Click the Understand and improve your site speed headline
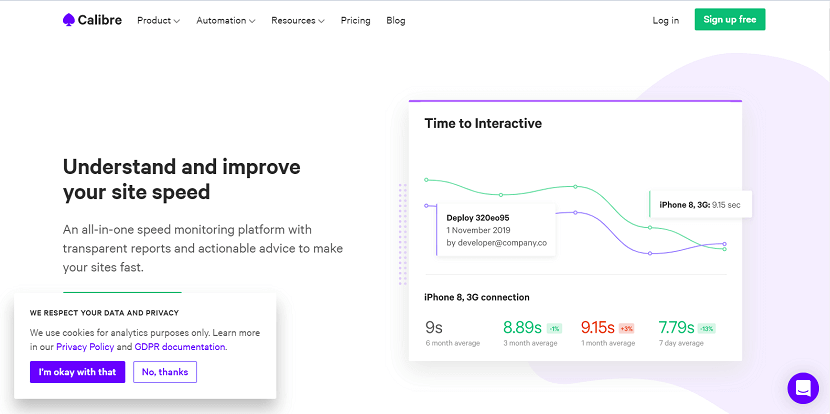830x414 pixels. [x=182, y=179]
